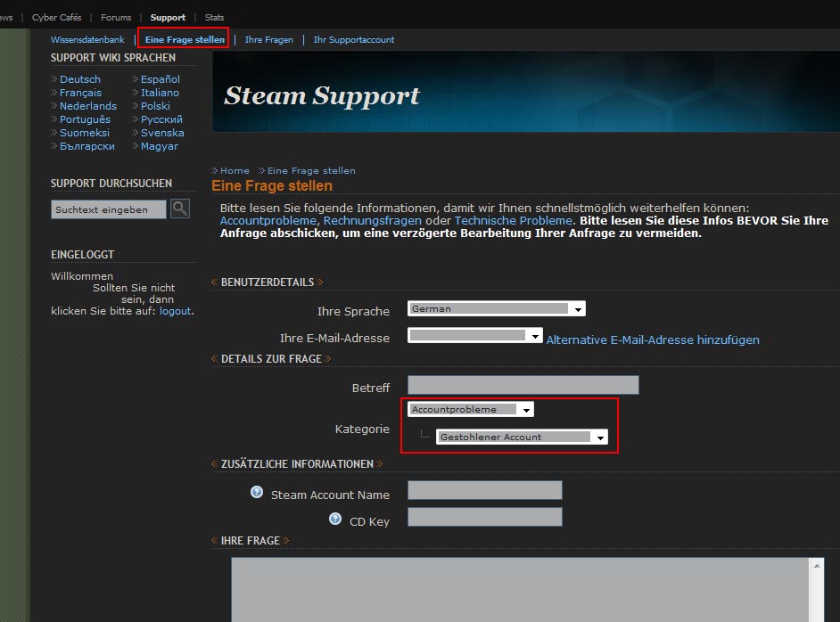The width and height of the screenshot is (840, 622).
Task: Select Nederlands wiki language
Action: click(88, 106)
